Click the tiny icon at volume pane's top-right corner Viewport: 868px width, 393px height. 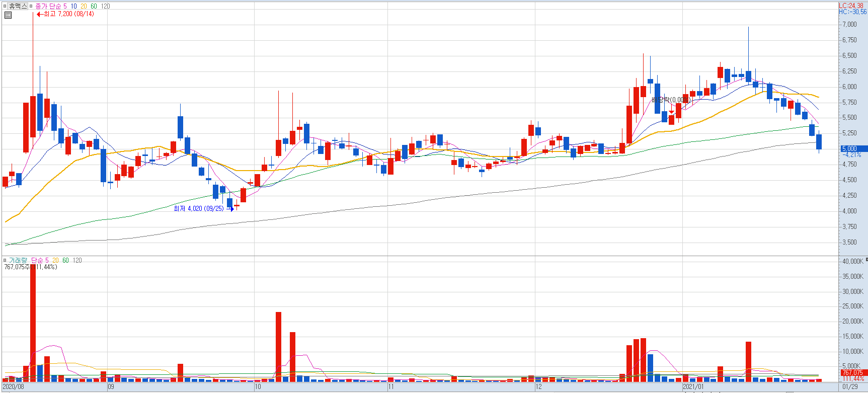[x=866, y=260]
